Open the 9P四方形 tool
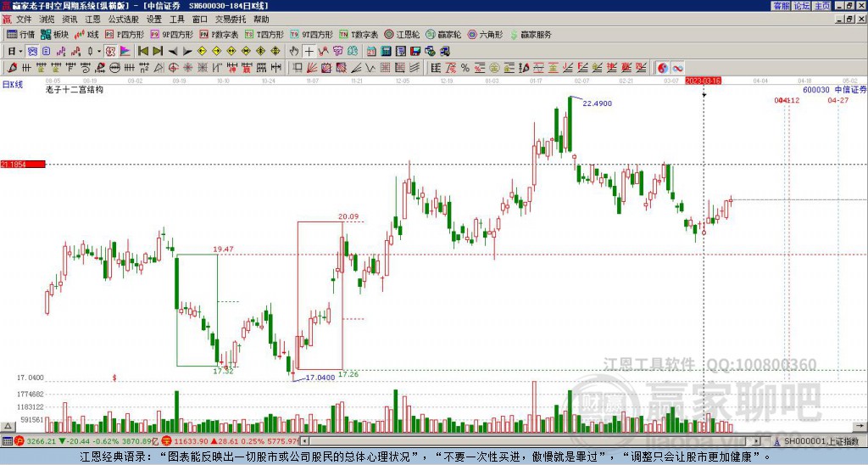This screenshot has width=868, height=465. [x=172, y=34]
